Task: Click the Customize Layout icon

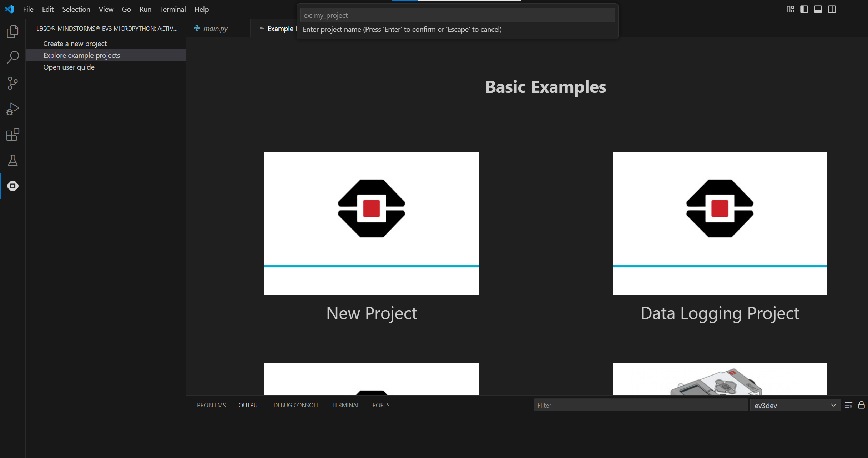Action: pyautogui.click(x=790, y=9)
